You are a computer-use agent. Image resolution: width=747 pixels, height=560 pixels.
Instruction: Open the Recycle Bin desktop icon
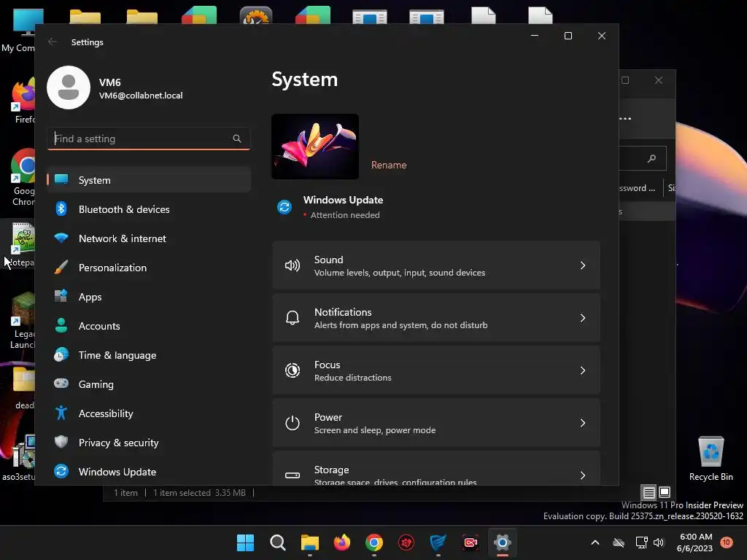[711, 459]
